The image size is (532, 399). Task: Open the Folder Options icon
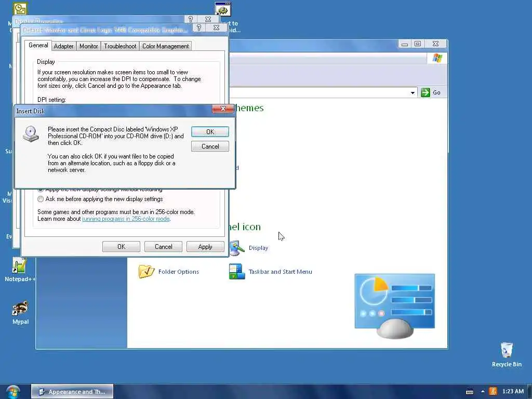146,271
